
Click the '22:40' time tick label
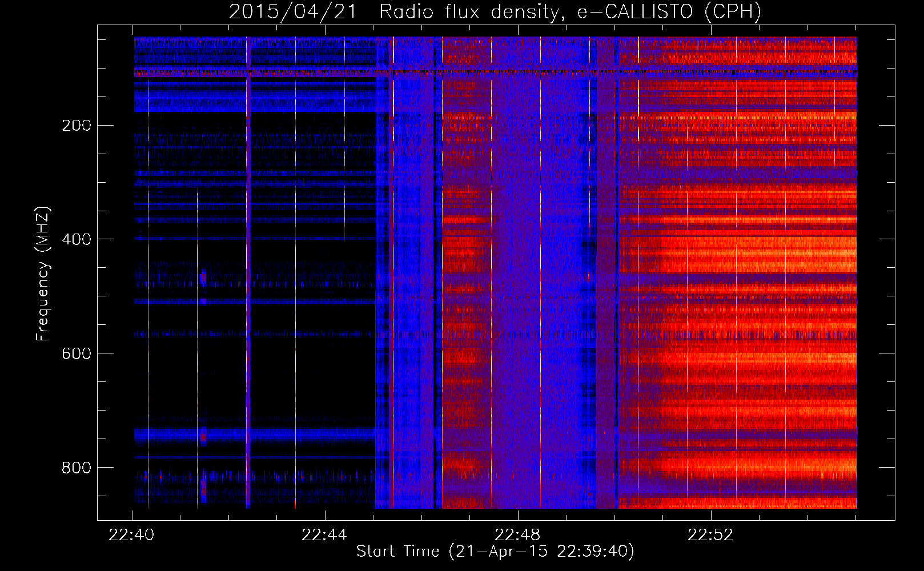[131, 535]
